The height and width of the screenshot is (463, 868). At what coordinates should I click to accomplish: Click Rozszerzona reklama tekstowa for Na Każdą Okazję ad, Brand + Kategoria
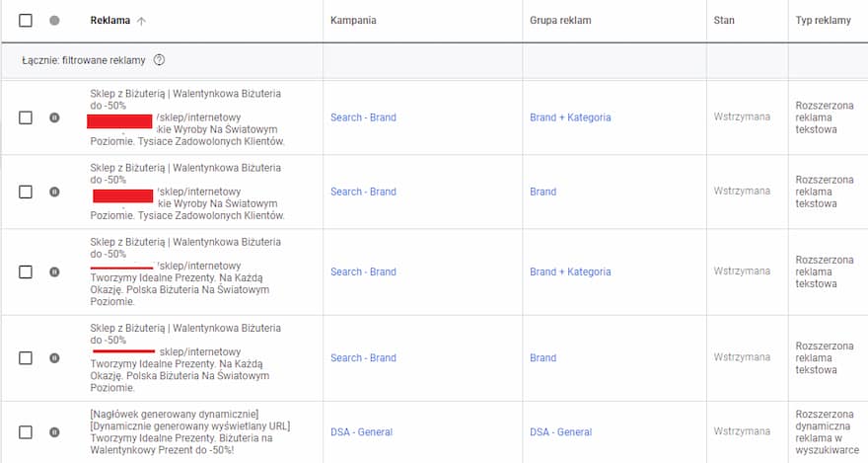pos(825,271)
